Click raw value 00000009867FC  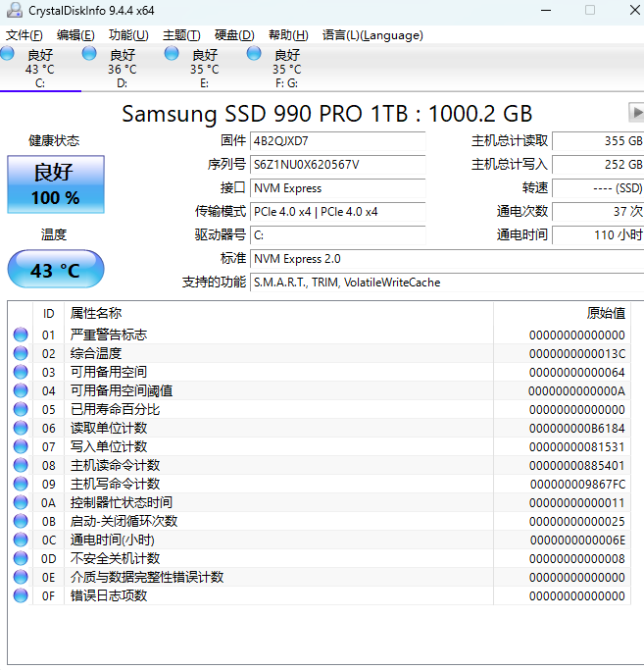coord(577,485)
